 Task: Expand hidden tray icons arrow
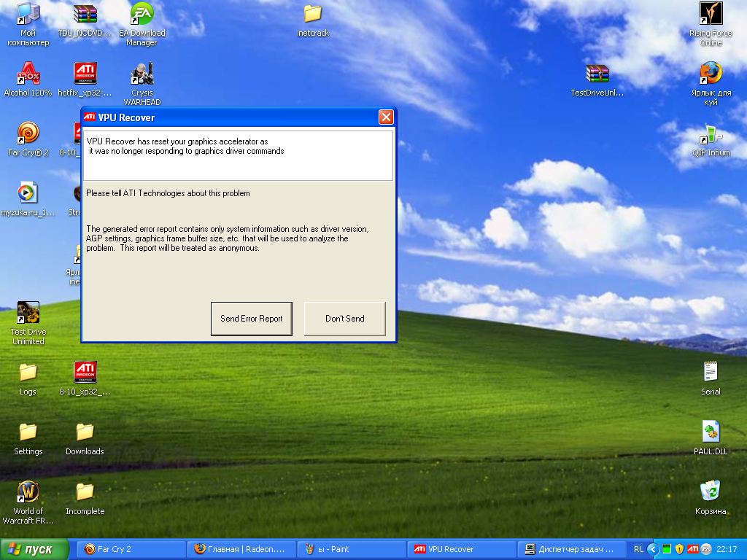[x=653, y=549]
